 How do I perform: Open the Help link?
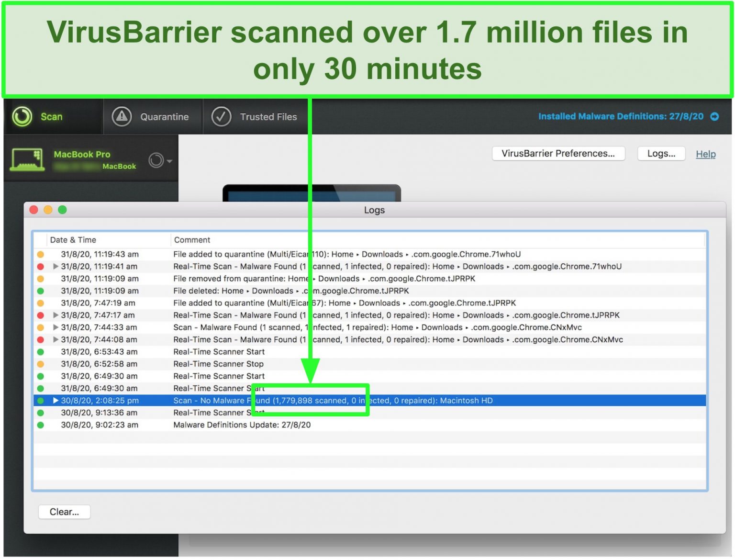tap(705, 154)
